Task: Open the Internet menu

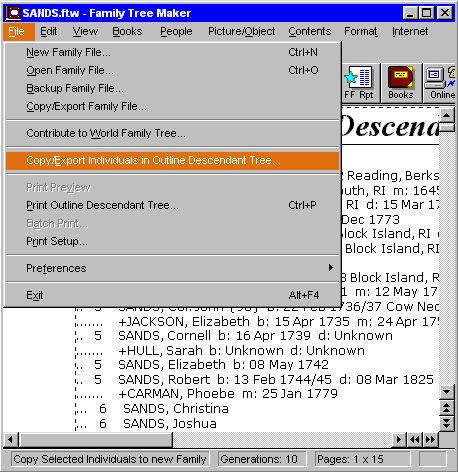Action: coord(410,31)
